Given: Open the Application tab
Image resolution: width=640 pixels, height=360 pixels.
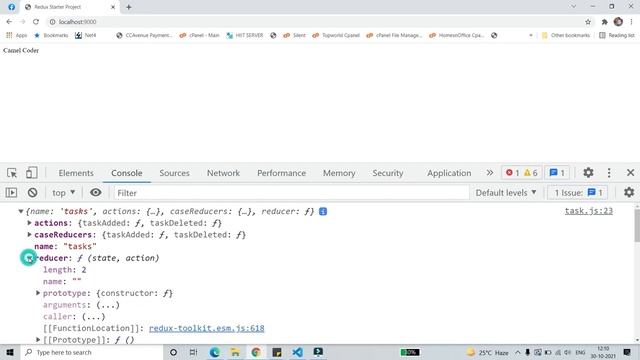Looking at the screenshot, I should coord(449,173).
